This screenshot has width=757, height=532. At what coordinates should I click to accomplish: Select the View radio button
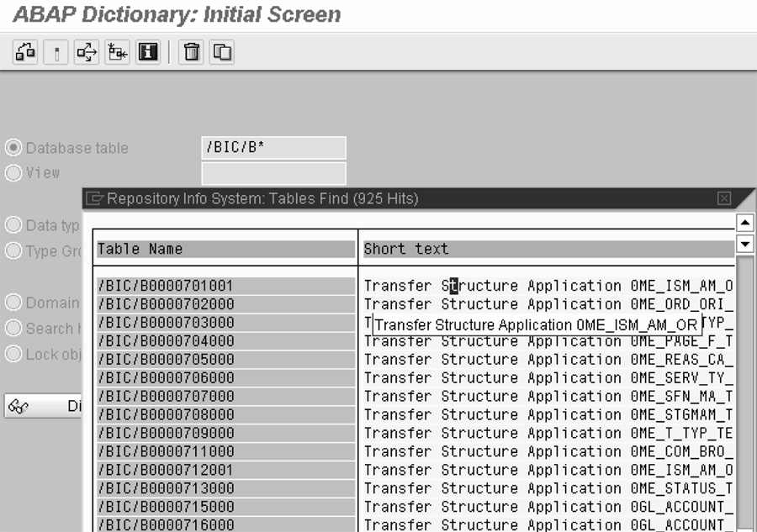tap(13, 172)
